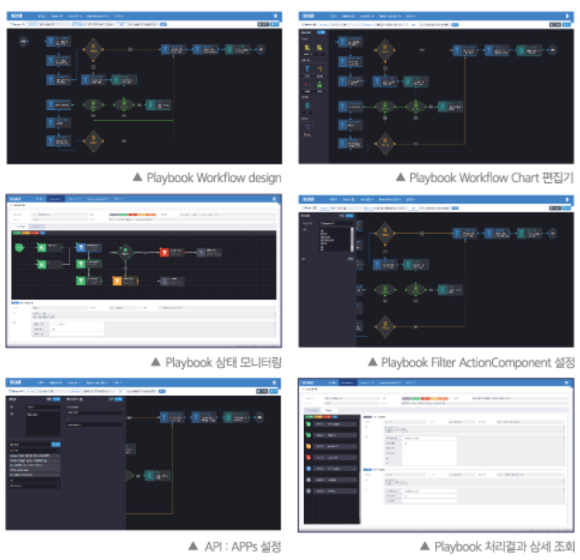Click the list box in Filter ActionComponent panel

[x=335, y=239]
